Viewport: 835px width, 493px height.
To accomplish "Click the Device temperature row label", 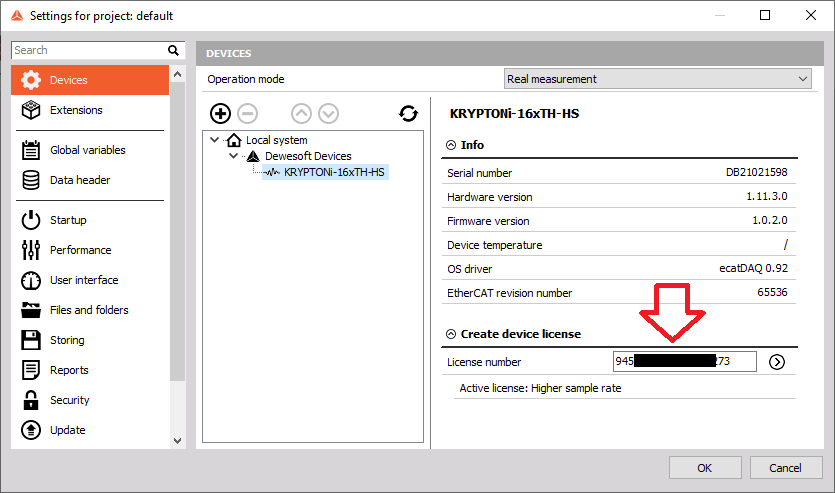I will [x=495, y=245].
